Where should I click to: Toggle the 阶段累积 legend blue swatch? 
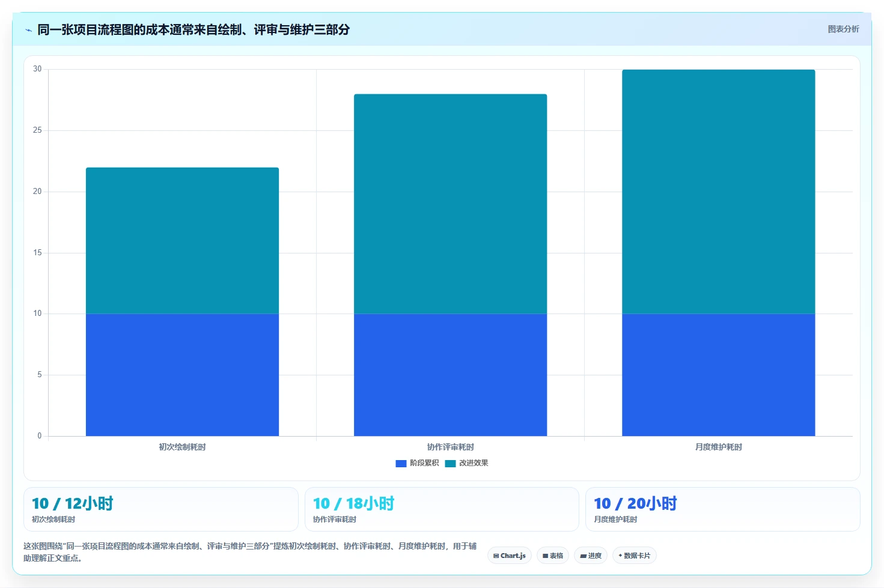point(401,463)
